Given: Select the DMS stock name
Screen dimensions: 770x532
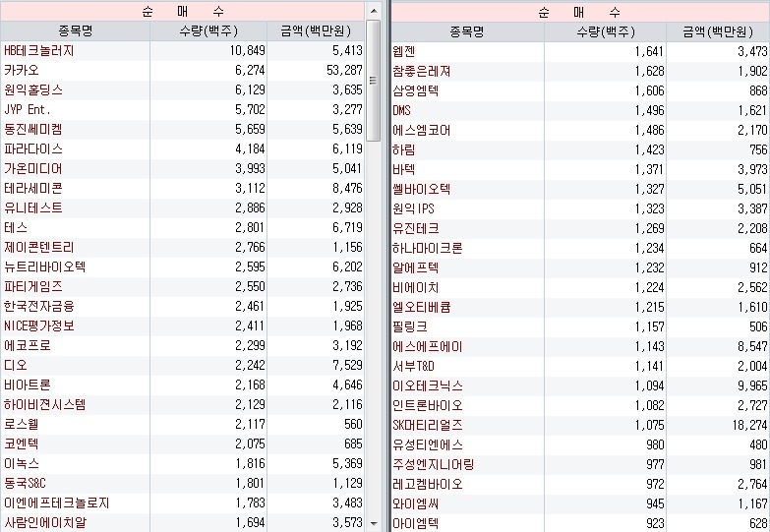Looking at the screenshot, I should click(401, 110).
